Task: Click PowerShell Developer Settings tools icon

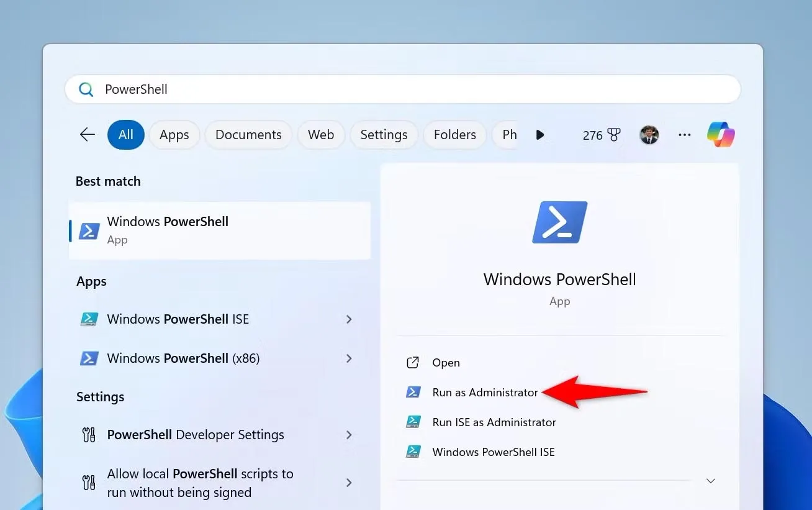Action: click(89, 435)
